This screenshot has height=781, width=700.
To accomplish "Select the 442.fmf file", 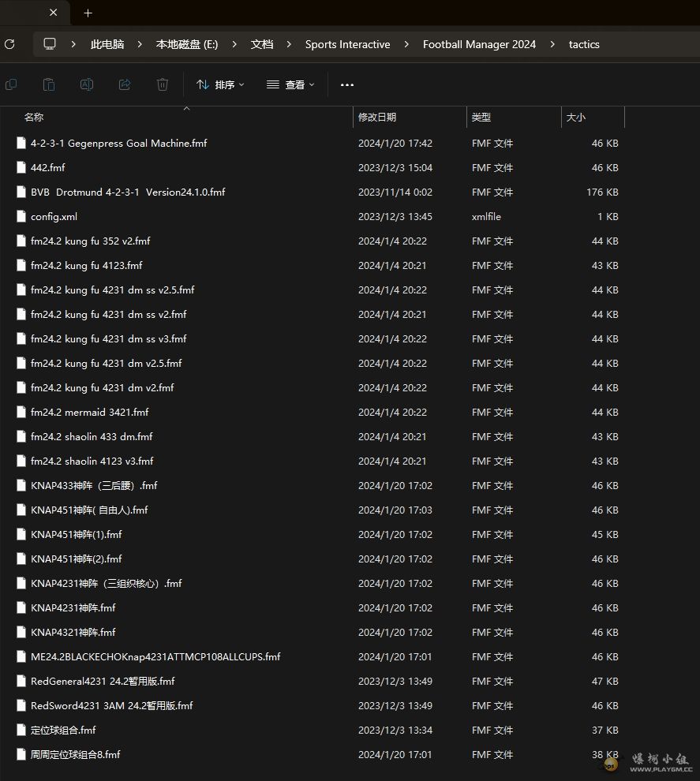I will 48,167.
